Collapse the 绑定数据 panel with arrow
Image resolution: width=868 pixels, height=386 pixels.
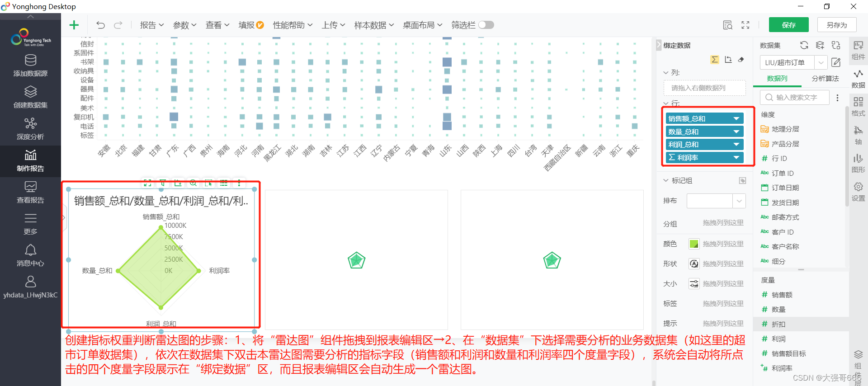click(658, 45)
